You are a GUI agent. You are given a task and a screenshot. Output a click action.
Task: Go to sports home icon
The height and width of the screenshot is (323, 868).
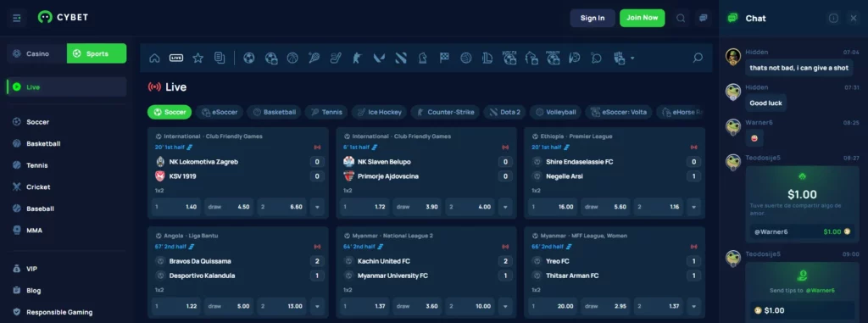click(x=154, y=58)
